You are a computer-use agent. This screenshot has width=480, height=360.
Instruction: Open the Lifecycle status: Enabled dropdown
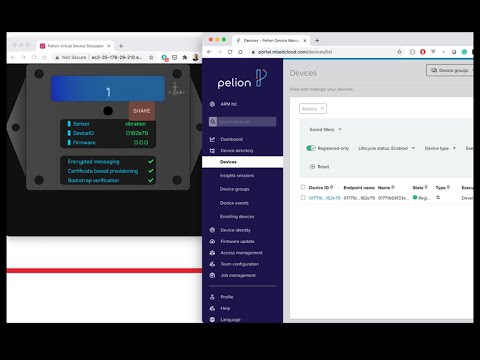click(x=387, y=148)
